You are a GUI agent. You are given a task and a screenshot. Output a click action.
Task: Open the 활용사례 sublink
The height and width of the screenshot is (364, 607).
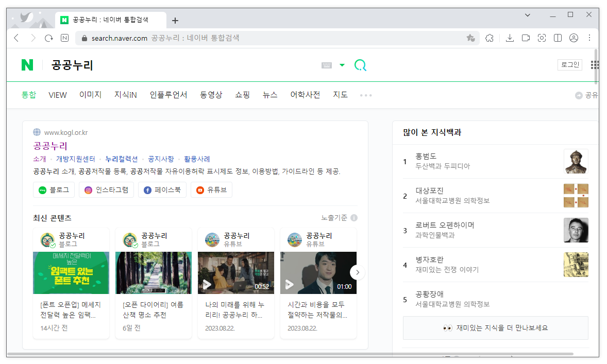click(197, 159)
